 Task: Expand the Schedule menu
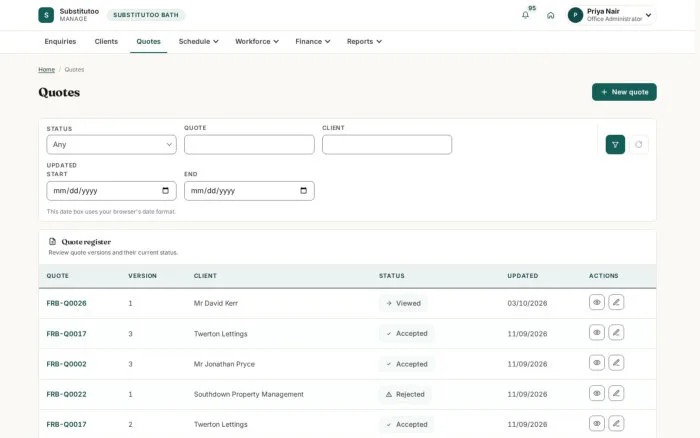(198, 42)
